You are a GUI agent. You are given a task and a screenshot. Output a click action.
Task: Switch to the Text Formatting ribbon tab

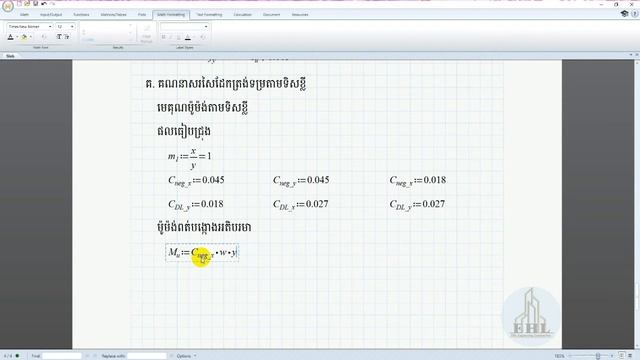[x=209, y=15]
